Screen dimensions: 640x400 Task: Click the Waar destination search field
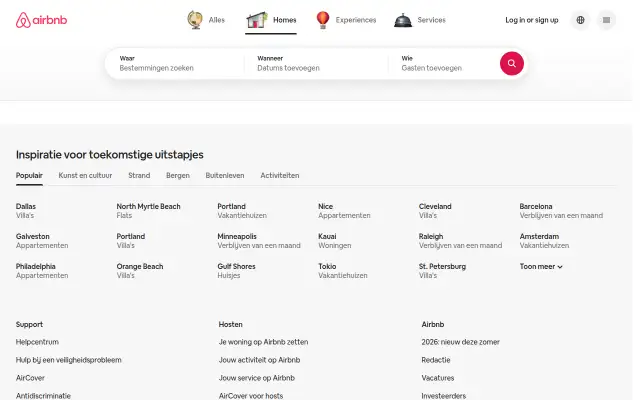click(x=175, y=63)
